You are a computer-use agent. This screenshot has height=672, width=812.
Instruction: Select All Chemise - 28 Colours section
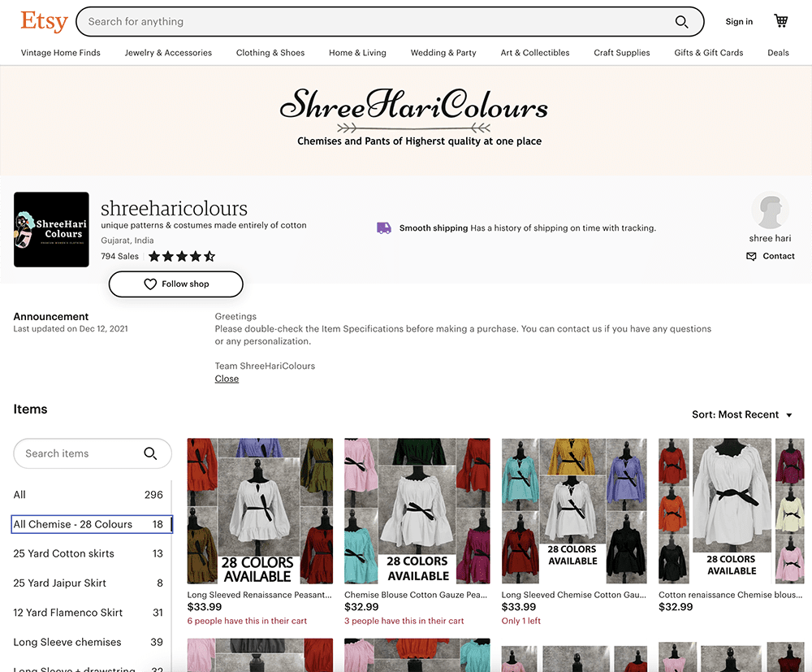(x=92, y=524)
